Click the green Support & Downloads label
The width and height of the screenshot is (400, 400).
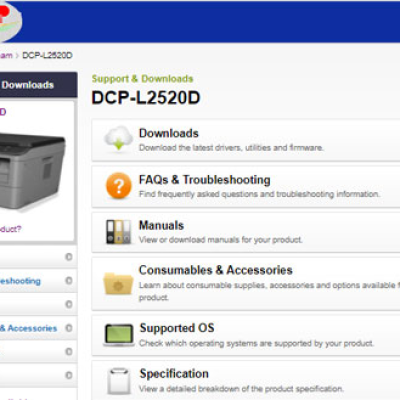(x=142, y=79)
